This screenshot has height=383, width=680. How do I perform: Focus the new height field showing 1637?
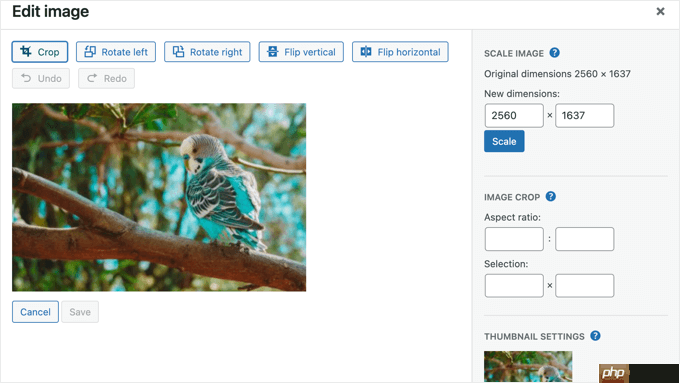coord(585,115)
